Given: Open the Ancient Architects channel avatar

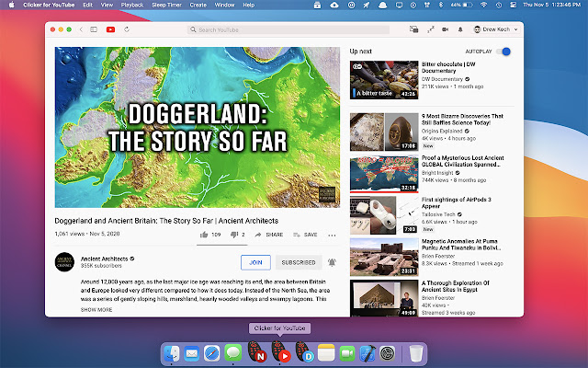Looking at the screenshot, I should tap(64, 262).
